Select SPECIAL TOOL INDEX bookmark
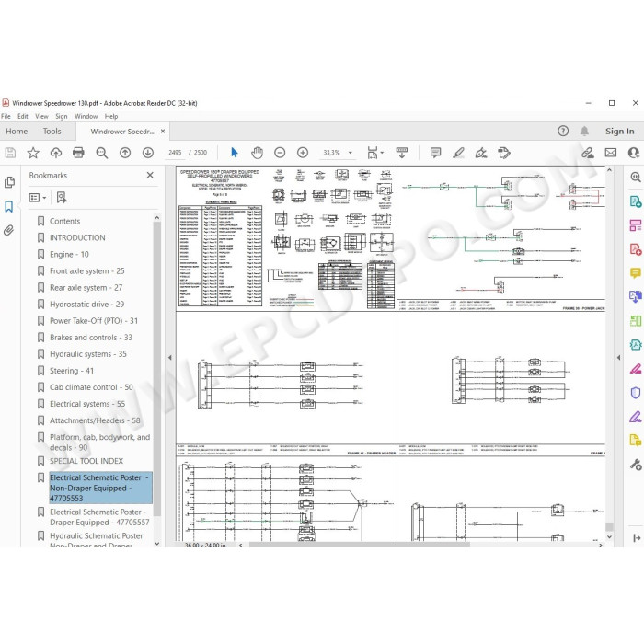 [86, 461]
